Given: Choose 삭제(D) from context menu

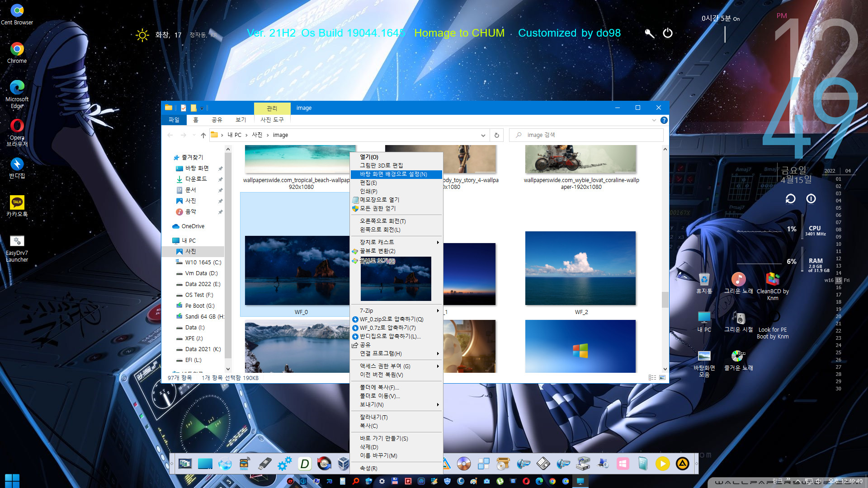Looking at the screenshot, I should coord(396,447).
